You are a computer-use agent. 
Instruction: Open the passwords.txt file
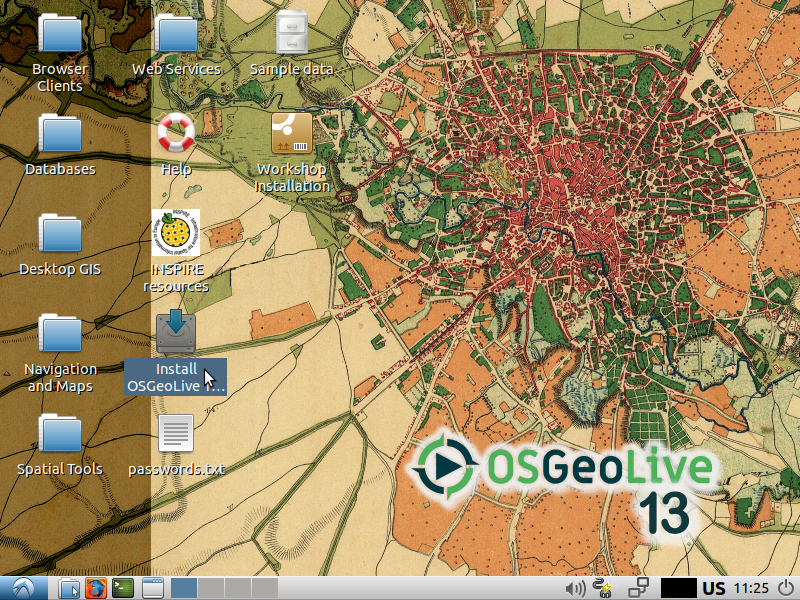click(x=176, y=433)
